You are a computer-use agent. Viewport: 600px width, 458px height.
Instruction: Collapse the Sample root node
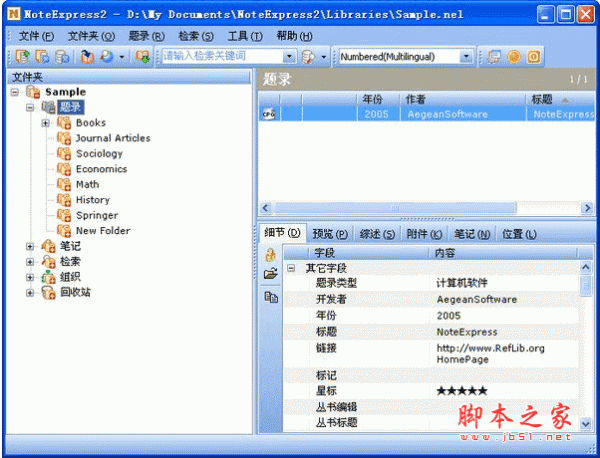pyautogui.click(x=15, y=92)
